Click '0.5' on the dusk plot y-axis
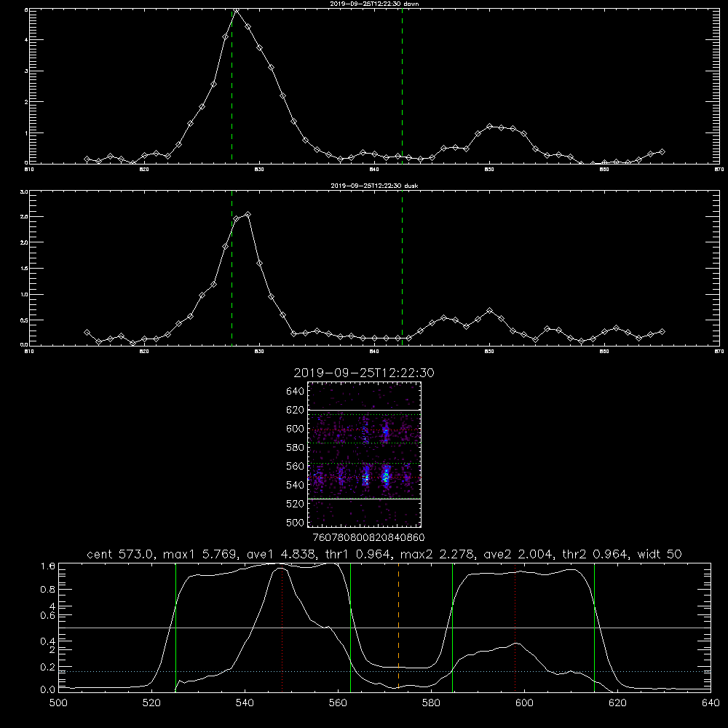 pos(24,320)
